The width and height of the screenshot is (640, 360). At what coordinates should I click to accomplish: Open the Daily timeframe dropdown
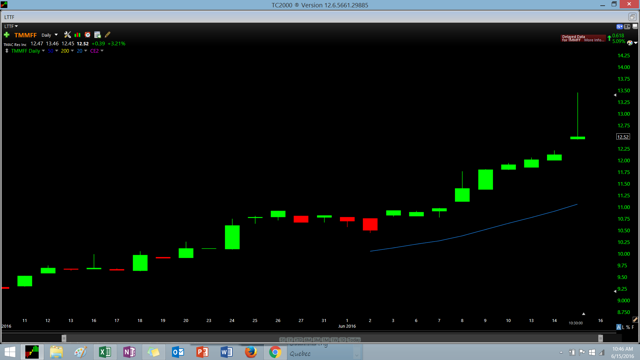point(49,35)
